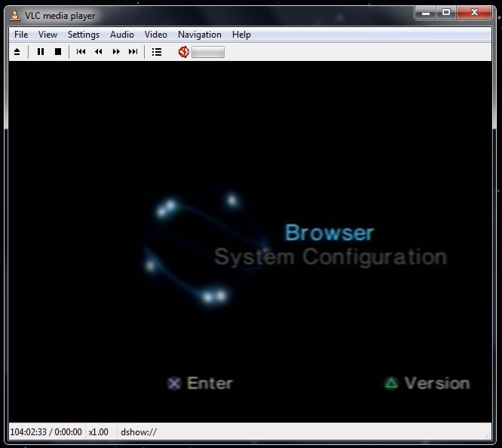Skip to the next chapter

pos(133,52)
